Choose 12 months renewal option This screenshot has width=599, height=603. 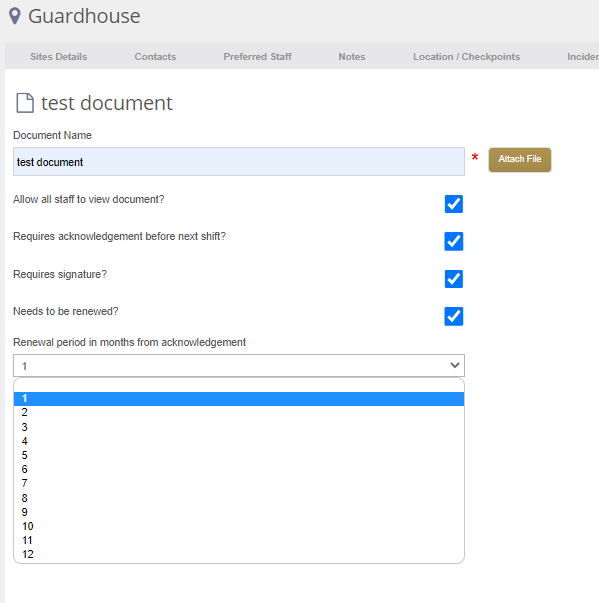point(239,554)
